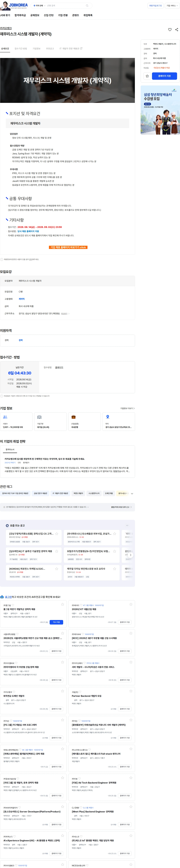Viewport: 180px width, 868px height.
Task: Open JOB 찾기 menu
Action: click(x=5, y=15)
